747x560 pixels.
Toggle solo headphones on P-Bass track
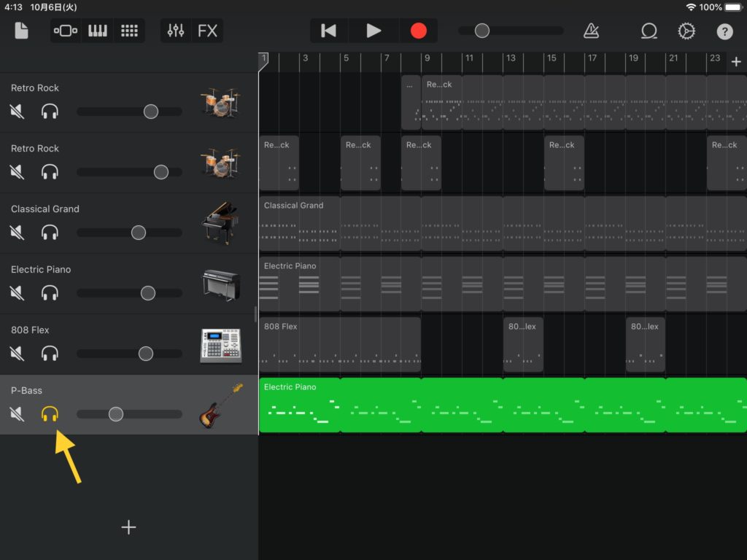50,414
